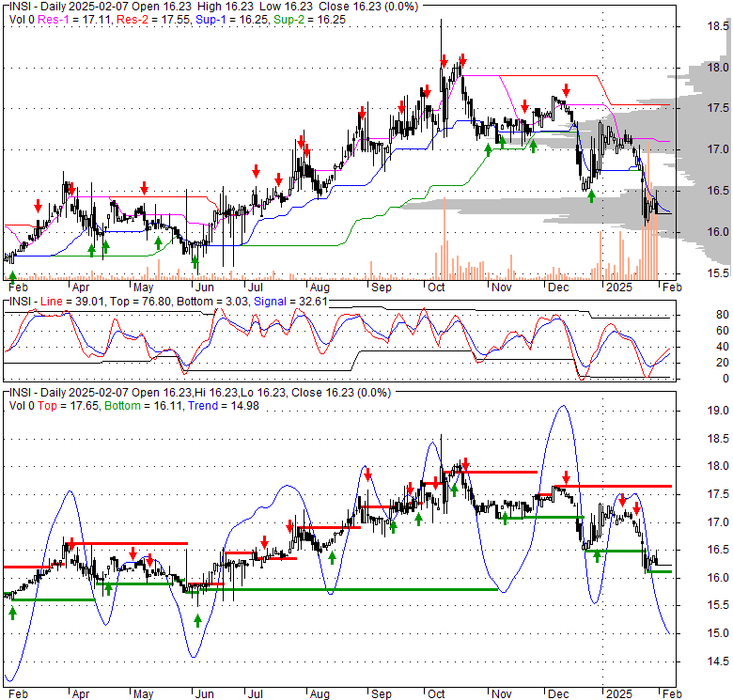Select the Signal = 32.61 label
Image resolution: width=733 pixels, height=700 pixels.
coord(290,302)
